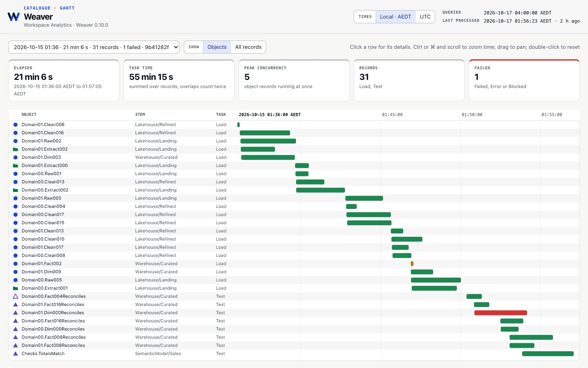This screenshot has width=588, height=368.
Task: Open the run selector dropdown
Action: 94,47
